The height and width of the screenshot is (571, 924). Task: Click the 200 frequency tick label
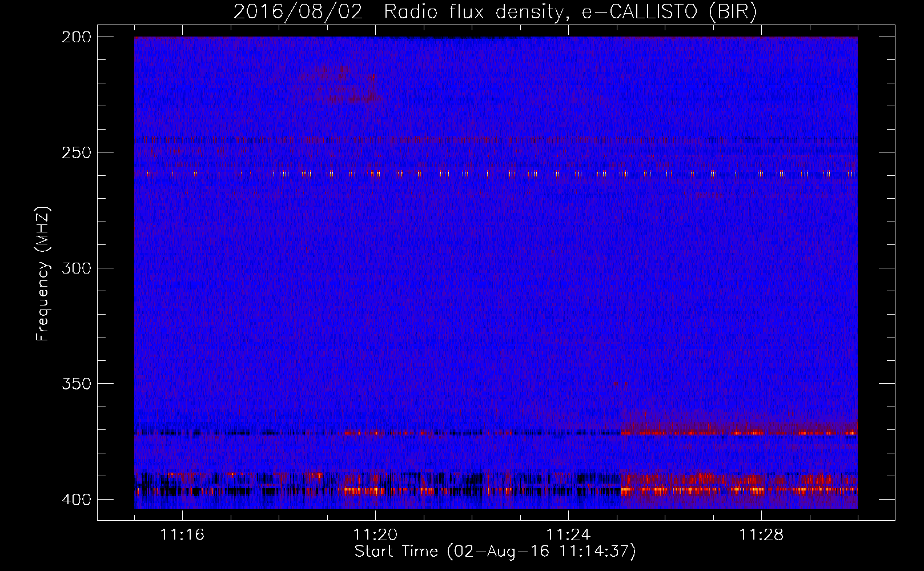pyautogui.click(x=77, y=37)
